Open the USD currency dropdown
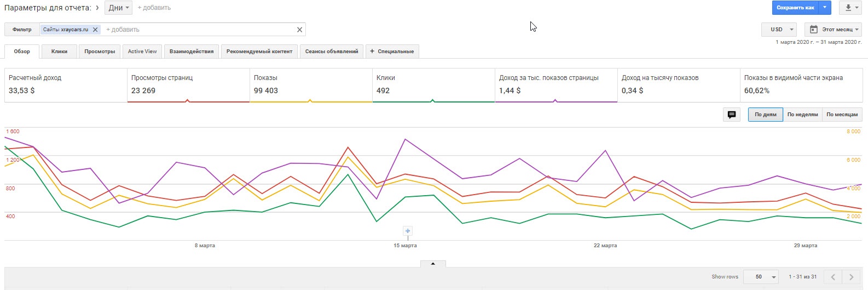This screenshot has height=290, width=868. (779, 30)
